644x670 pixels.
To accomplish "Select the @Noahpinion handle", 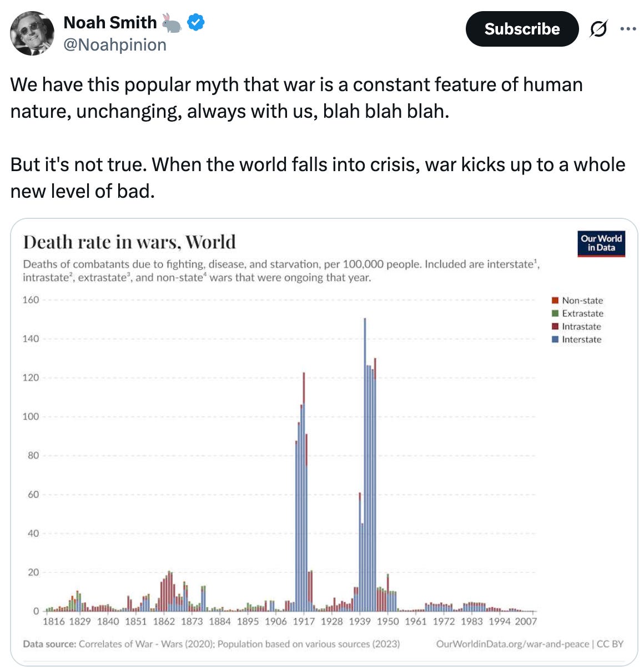I will pyautogui.click(x=115, y=44).
